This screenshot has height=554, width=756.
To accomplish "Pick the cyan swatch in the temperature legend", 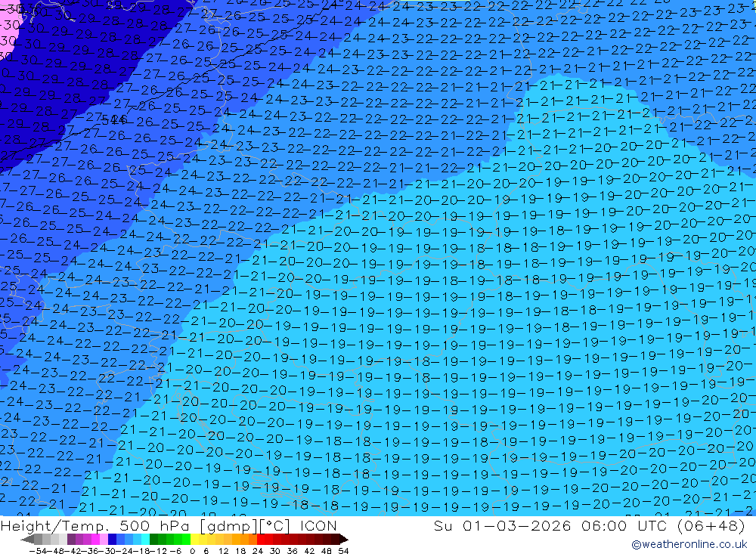I will point(145,540).
